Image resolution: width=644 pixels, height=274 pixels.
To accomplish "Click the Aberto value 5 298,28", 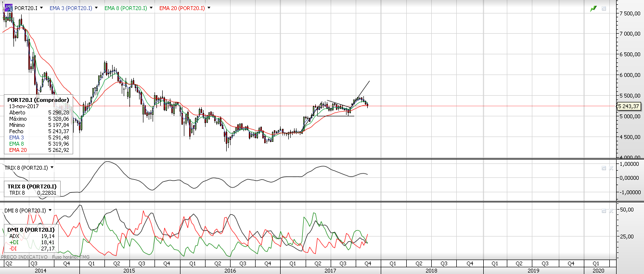I will 58,112.
